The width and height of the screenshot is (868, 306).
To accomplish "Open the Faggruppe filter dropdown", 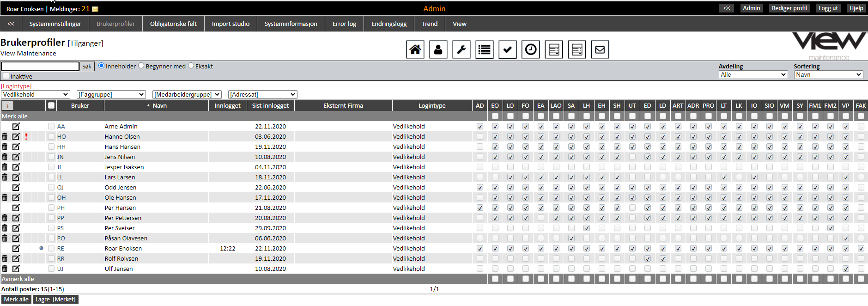I will click(x=111, y=94).
